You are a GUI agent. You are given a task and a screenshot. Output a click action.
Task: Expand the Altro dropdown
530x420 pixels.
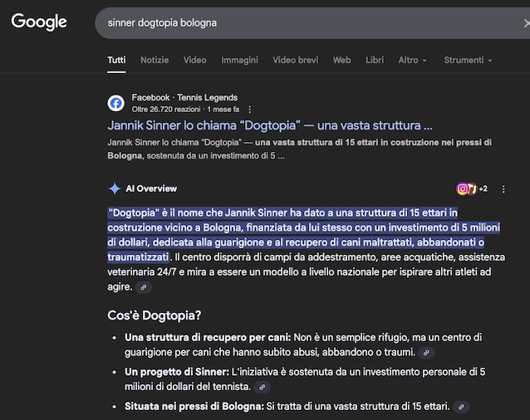pos(412,60)
